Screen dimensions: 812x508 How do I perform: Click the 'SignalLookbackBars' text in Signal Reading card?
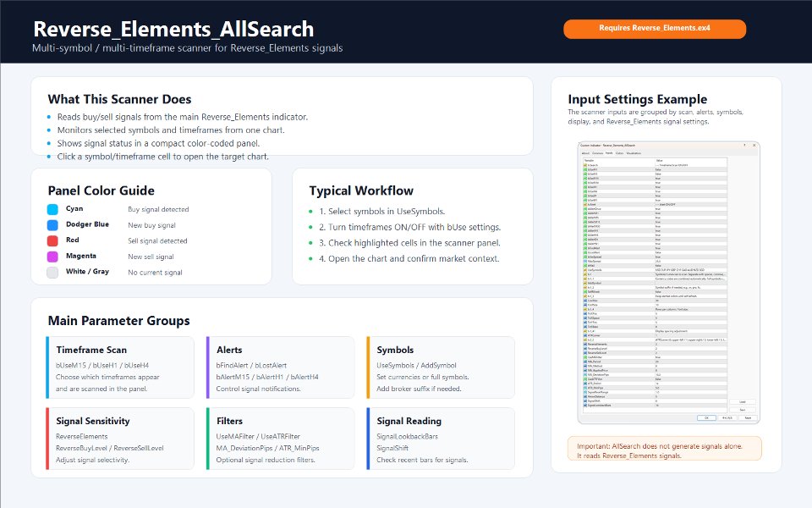(407, 437)
